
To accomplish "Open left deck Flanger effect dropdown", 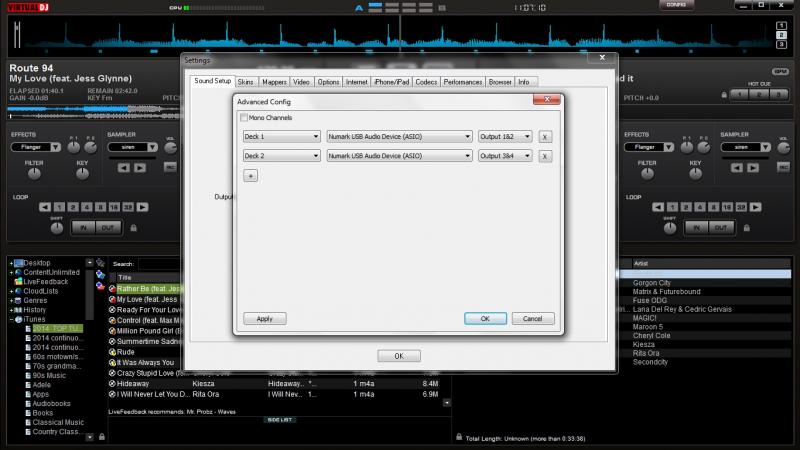I will [36, 147].
